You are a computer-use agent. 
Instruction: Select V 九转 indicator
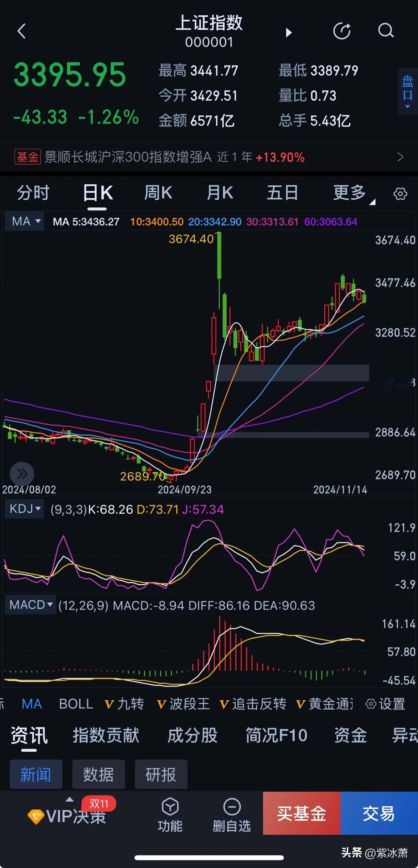click(x=124, y=704)
